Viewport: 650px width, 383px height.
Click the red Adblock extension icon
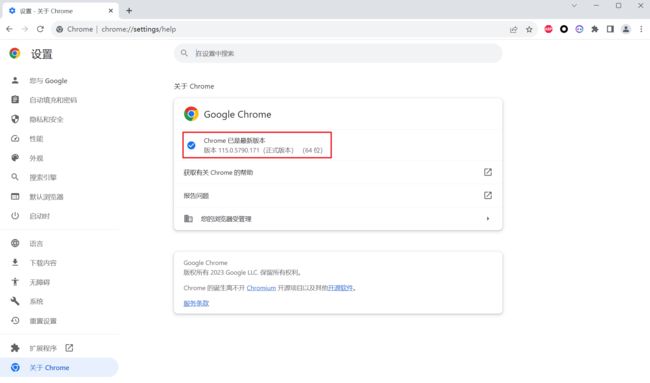(x=548, y=29)
